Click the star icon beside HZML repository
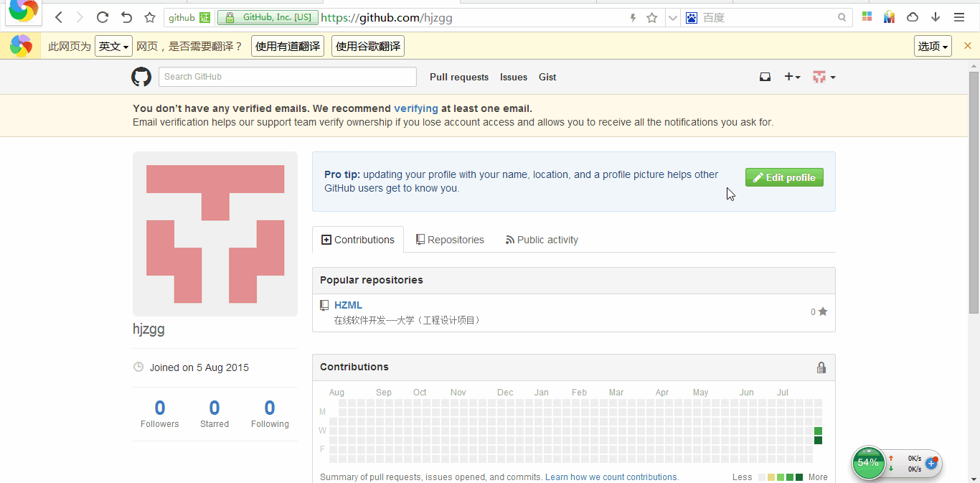Screen dimensions: 980x483 823,311
